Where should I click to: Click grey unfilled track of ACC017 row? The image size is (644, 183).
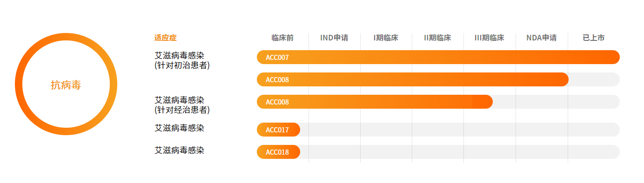(460, 130)
